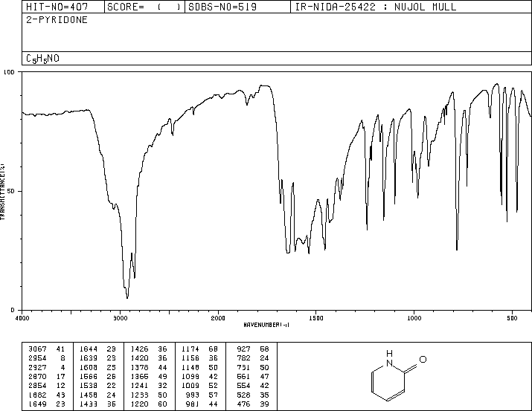Click the WAVENUMBER axis title
The width and height of the screenshot is (532, 411).
pos(266,325)
